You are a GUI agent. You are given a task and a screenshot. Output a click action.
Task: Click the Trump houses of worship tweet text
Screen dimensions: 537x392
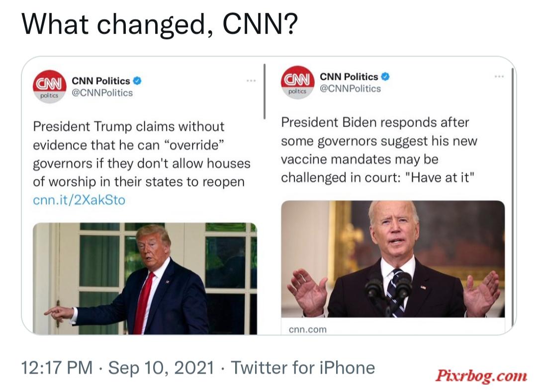point(142,155)
